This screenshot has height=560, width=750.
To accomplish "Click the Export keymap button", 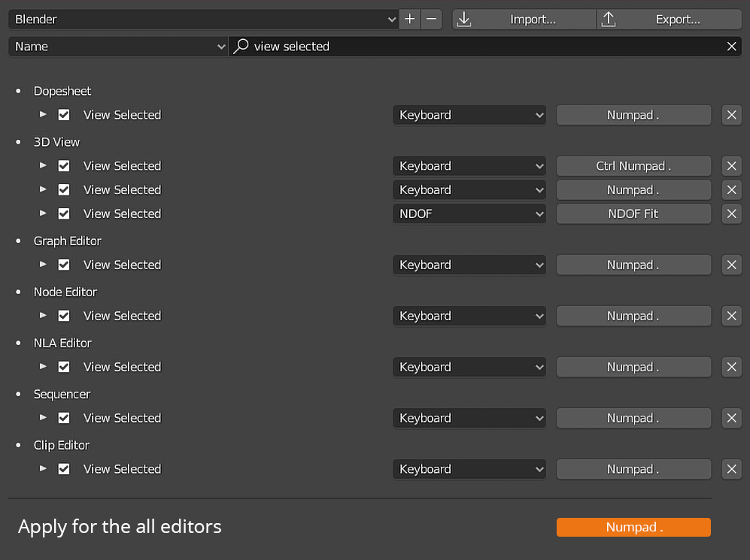I will click(x=670, y=19).
